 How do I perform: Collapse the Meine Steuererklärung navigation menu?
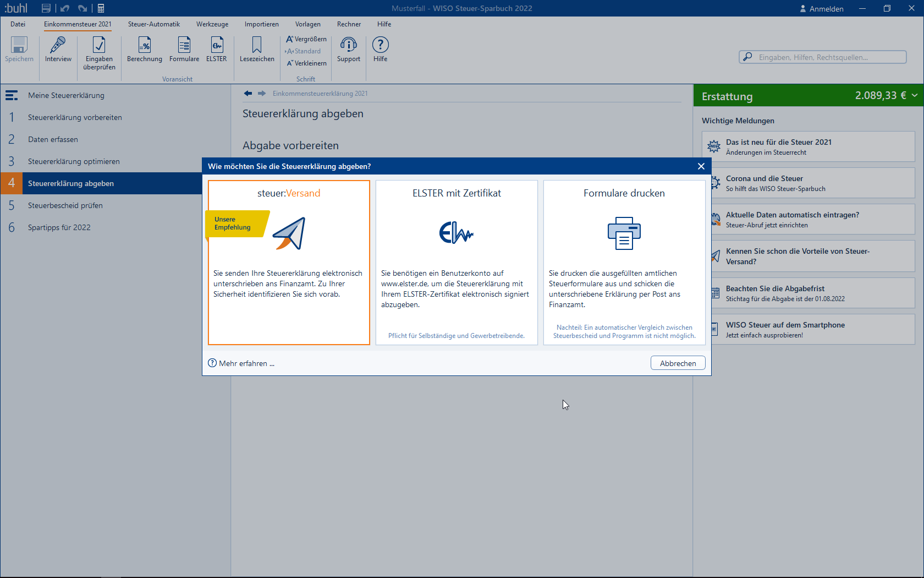pyautogui.click(x=12, y=95)
